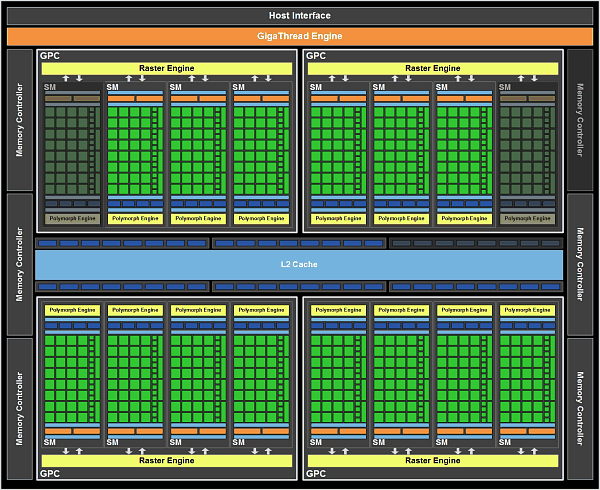Click Raster Engine in the bottom-left GPC
The height and width of the screenshot is (490, 600).
click(167, 461)
